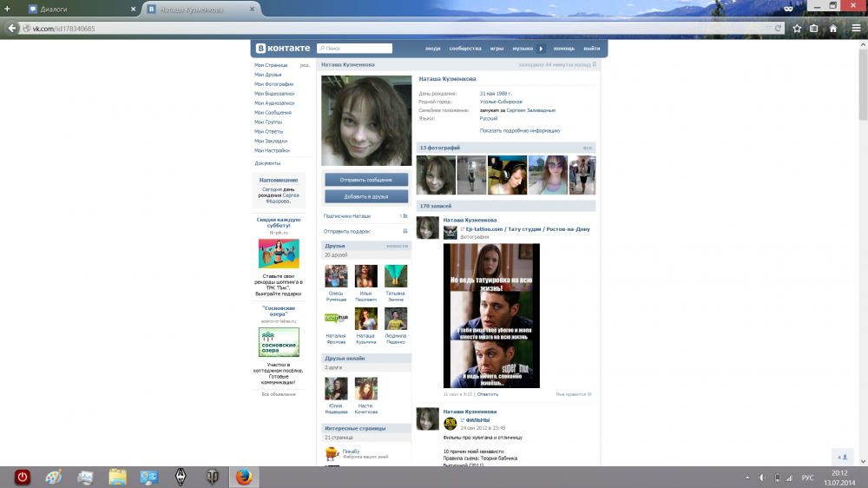This screenshot has width=868, height=488.
Task: Open friend Татьяна avatar
Action: click(395, 276)
